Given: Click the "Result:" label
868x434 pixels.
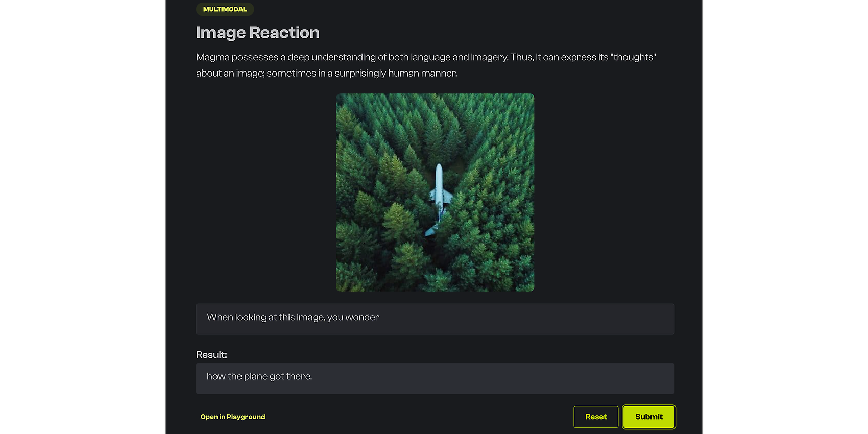Looking at the screenshot, I should [x=211, y=355].
